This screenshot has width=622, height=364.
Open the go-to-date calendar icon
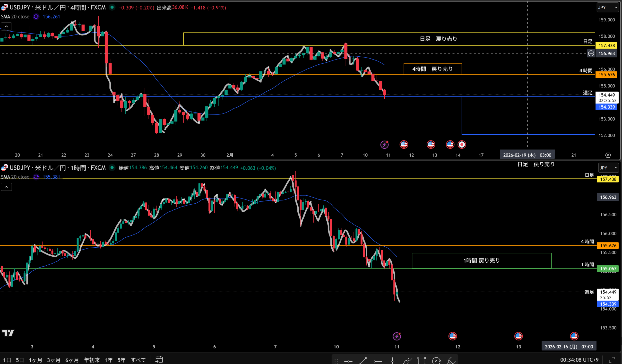(x=159, y=360)
